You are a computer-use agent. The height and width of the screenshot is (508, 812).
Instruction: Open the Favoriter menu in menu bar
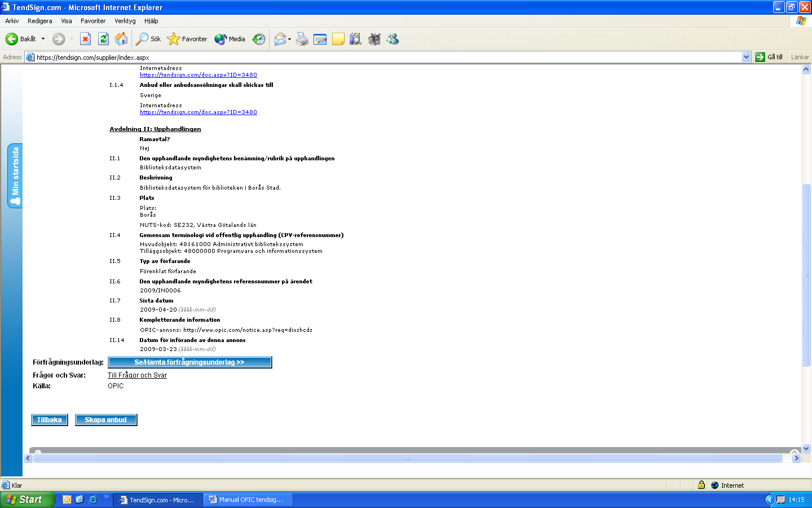pos(93,21)
